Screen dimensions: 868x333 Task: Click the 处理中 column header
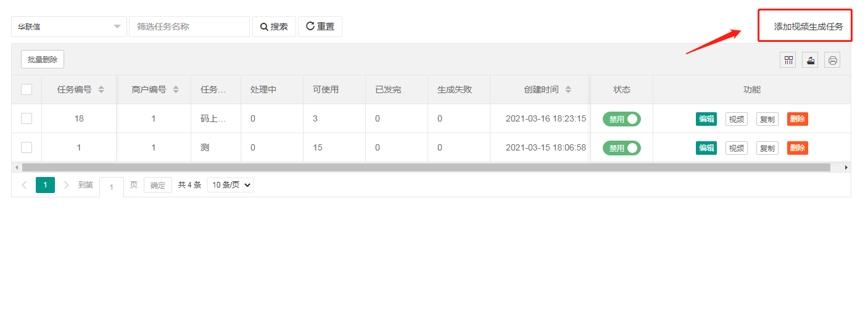click(272, 89)
